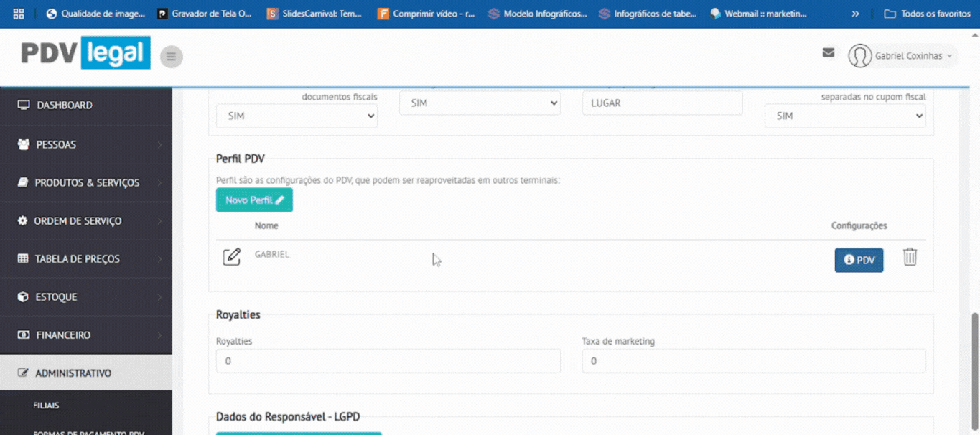The image size is (980, 435).
Task: Open the Estoque sidebar menu
Action: coord(86,296)
